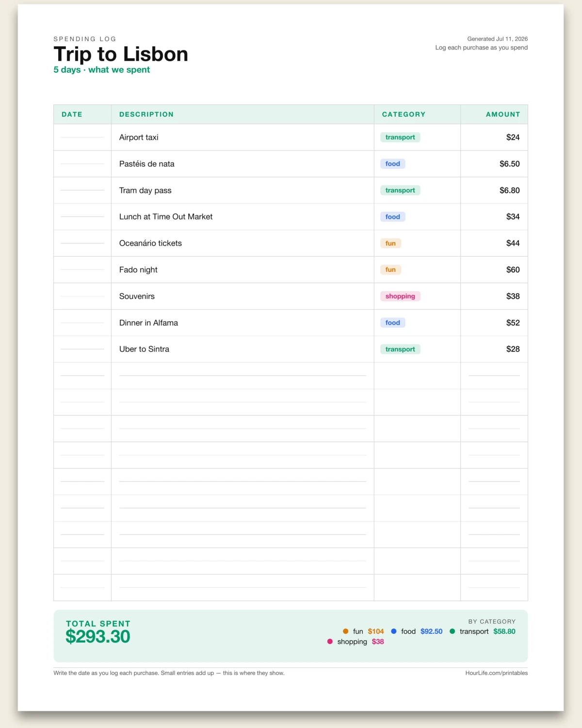Select the 'Souvenirs' description

(137, 296)
